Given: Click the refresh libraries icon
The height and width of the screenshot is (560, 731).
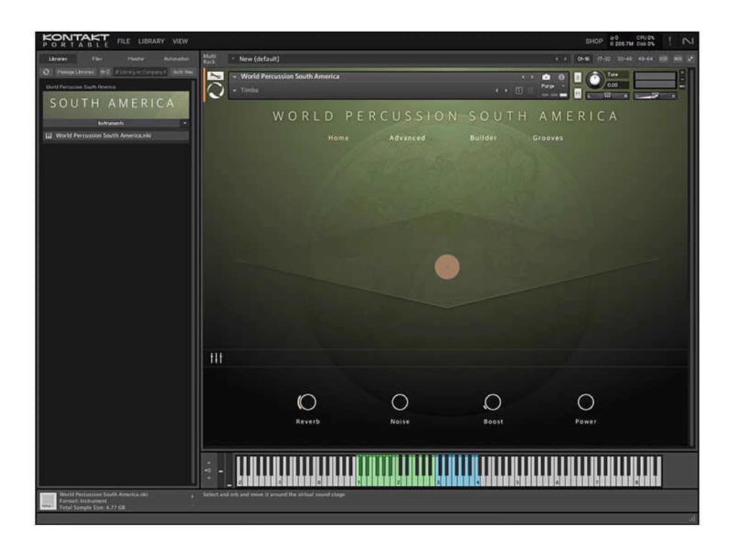Looking at the screenshot, I should click(47, 72).
